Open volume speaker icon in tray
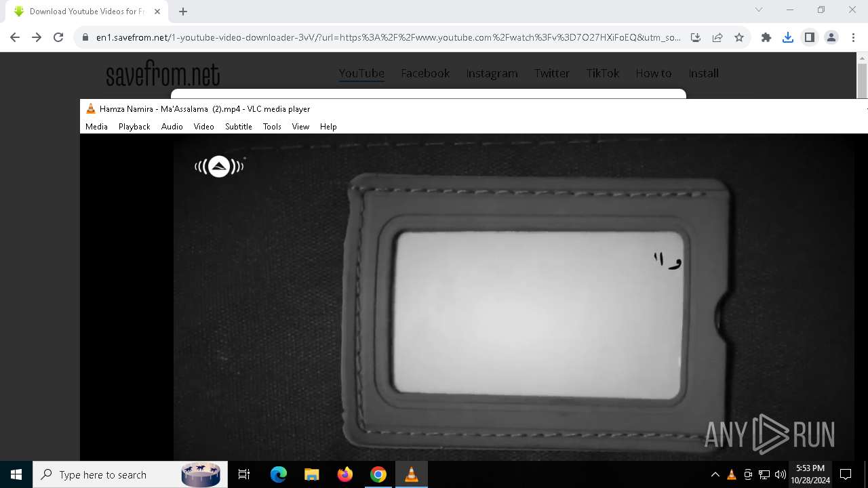868x488 pixels. [x=781, y=474]
